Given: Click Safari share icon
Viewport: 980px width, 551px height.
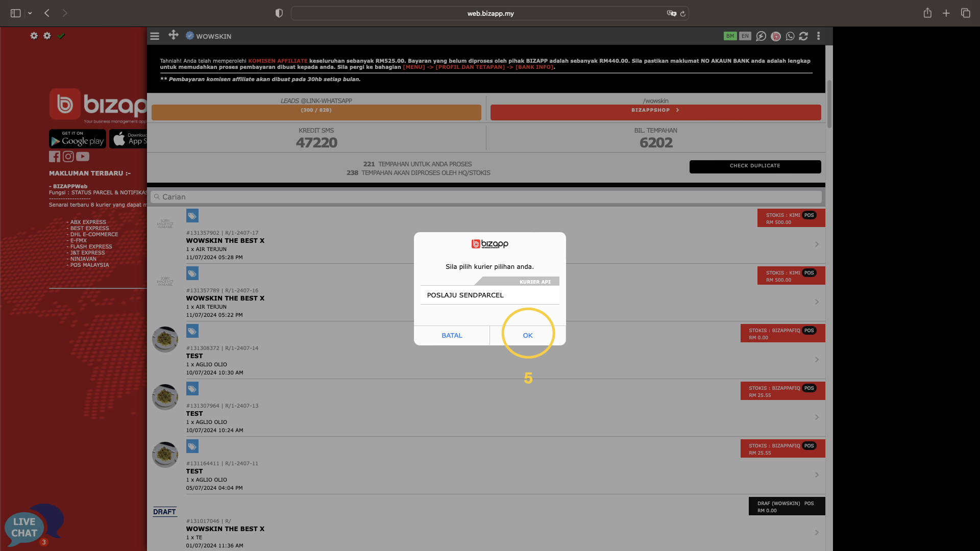Looking at the screenshot, I should click(927, 13).
